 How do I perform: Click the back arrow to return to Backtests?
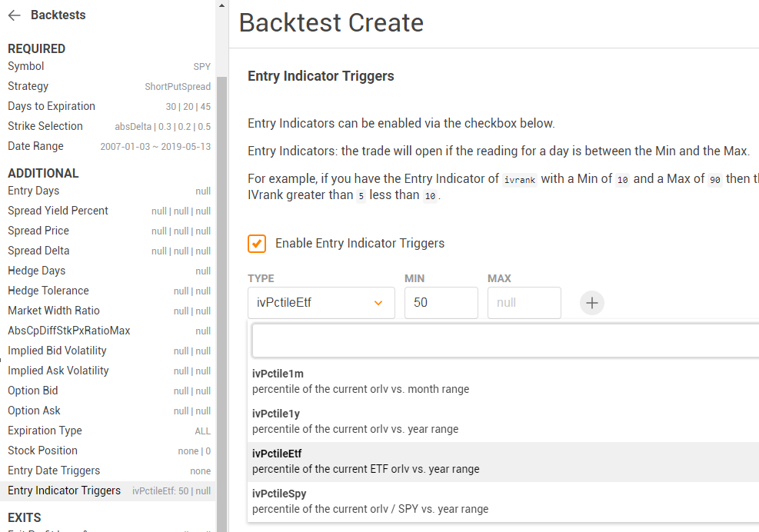pos(14,15)
